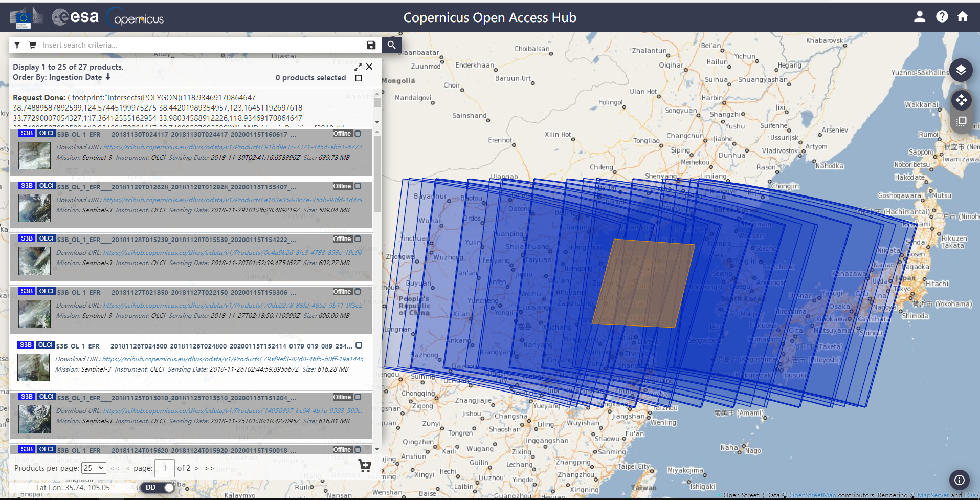
Task: Open map attribution info icon
Action: (960, 480)
